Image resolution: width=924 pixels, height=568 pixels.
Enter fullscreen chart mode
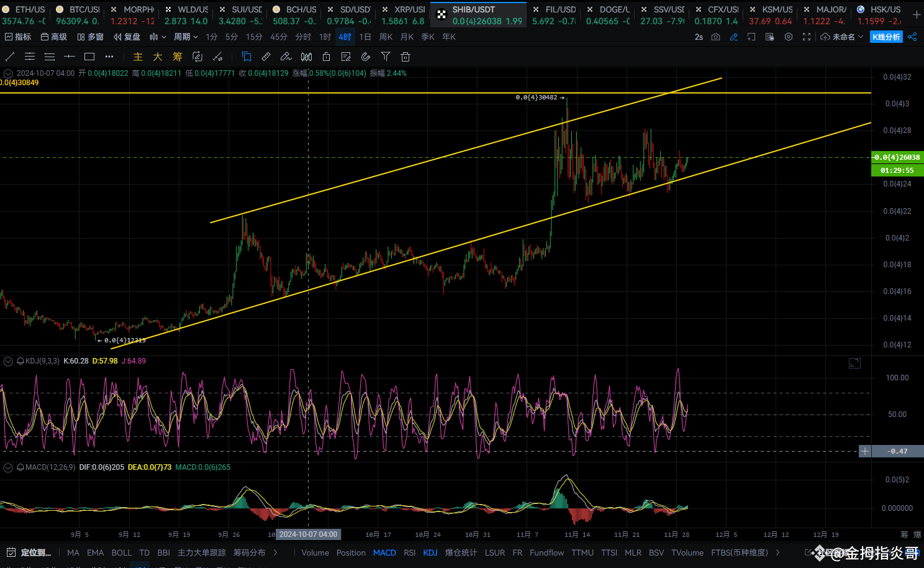pos(807,37)
